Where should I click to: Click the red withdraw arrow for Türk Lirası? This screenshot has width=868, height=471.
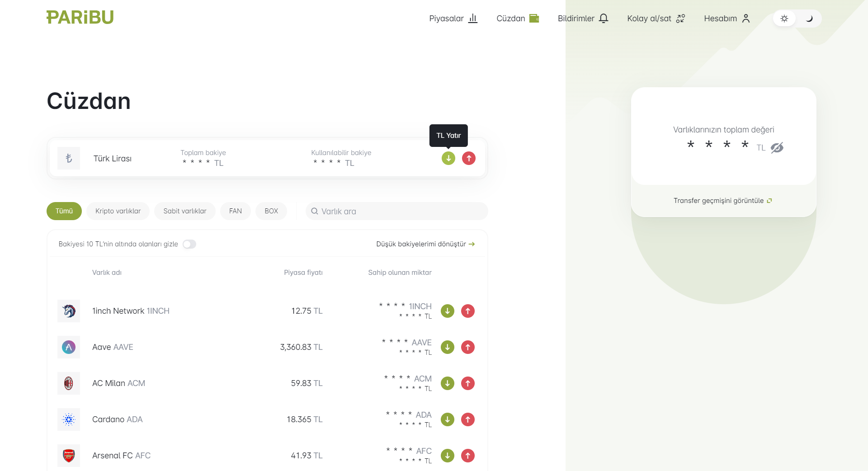click(469, 158)
